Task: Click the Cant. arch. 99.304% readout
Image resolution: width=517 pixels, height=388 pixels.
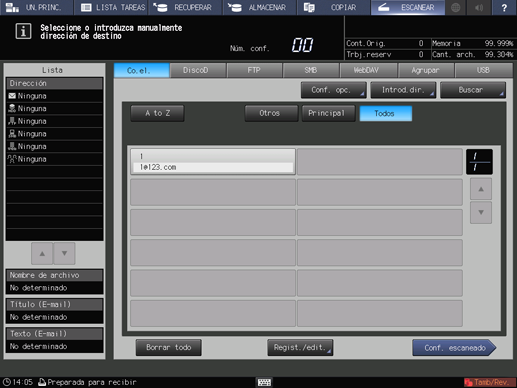Action: click(473, 54)
